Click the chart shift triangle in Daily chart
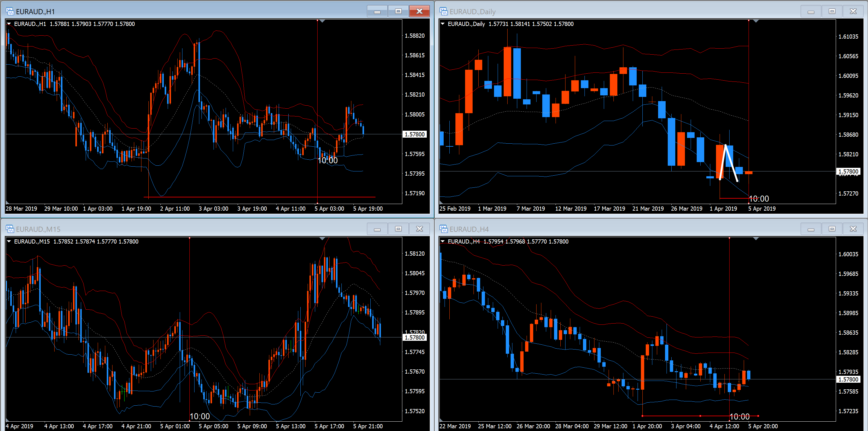The height and width of the screenshot is (431, 868). click(x=756, y=21)
